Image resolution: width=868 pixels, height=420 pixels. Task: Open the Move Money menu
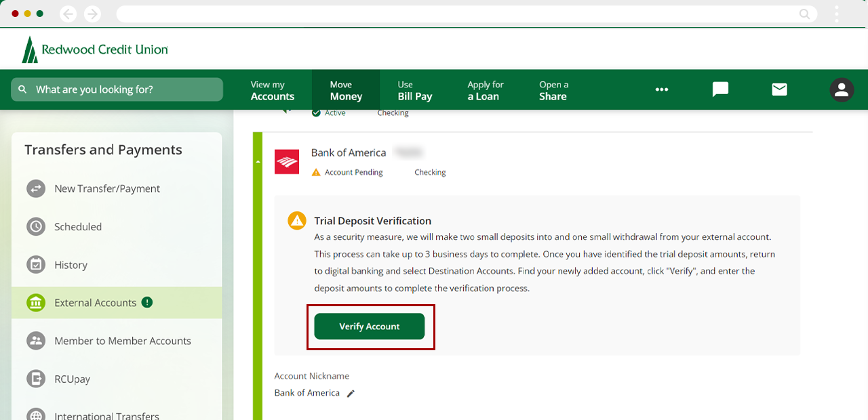point(346,90)
